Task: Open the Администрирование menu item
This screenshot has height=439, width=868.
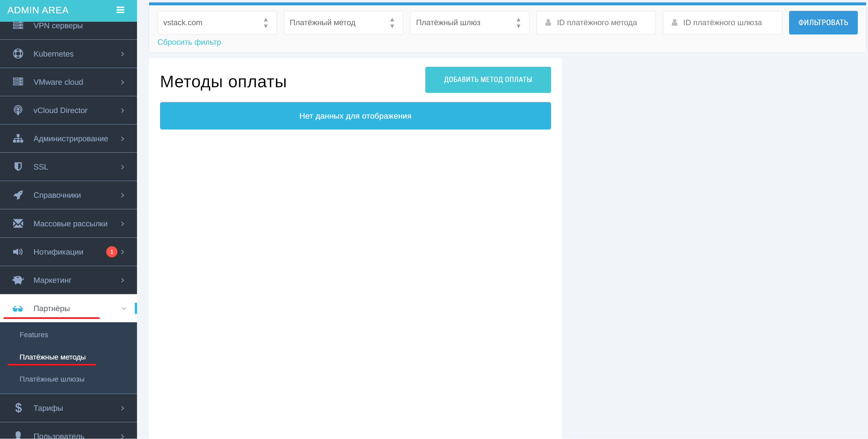Action: (x=68, y=139)
